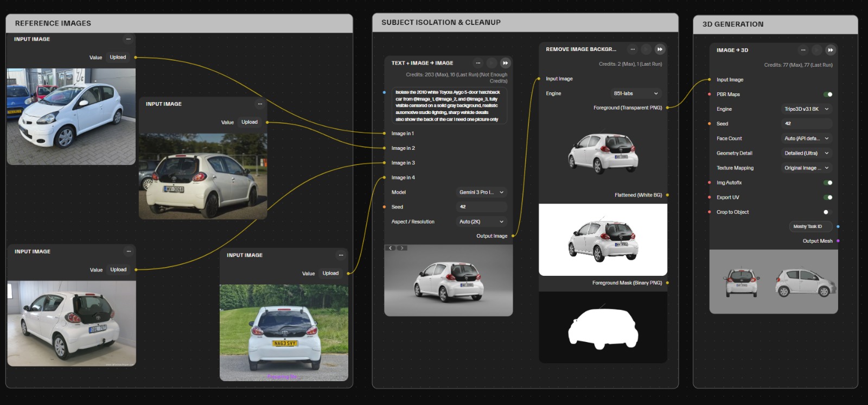Select the MV-3068 plate rear car image
This screenshot has height=405, width=868.
(x=203, y=176)
